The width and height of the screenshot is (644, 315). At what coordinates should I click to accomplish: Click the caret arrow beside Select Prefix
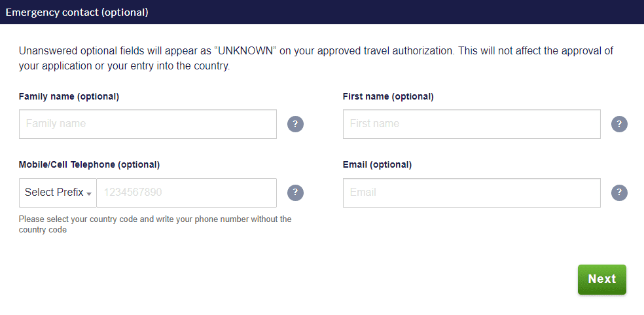[x=88, y=193]
